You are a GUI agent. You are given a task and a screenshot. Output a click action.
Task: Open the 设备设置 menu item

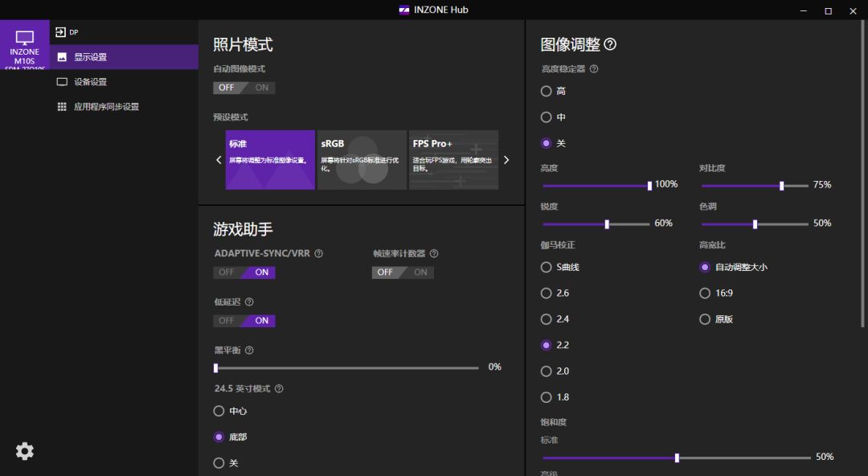pyautogui.click(x=124, y=82)
